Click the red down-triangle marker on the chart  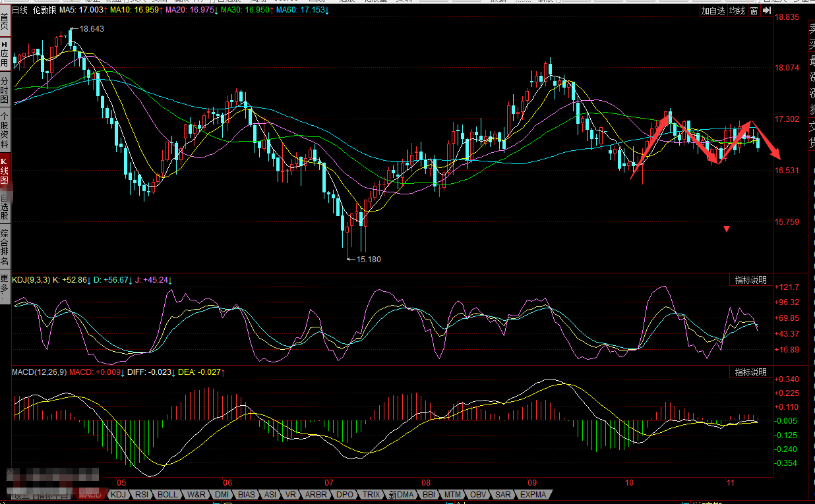(726, 229)
